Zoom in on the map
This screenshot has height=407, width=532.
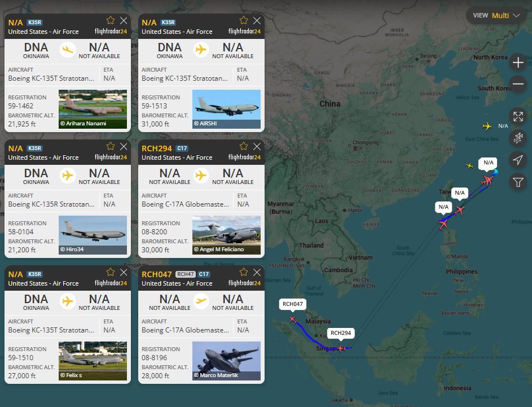click(x=518, y=62)
